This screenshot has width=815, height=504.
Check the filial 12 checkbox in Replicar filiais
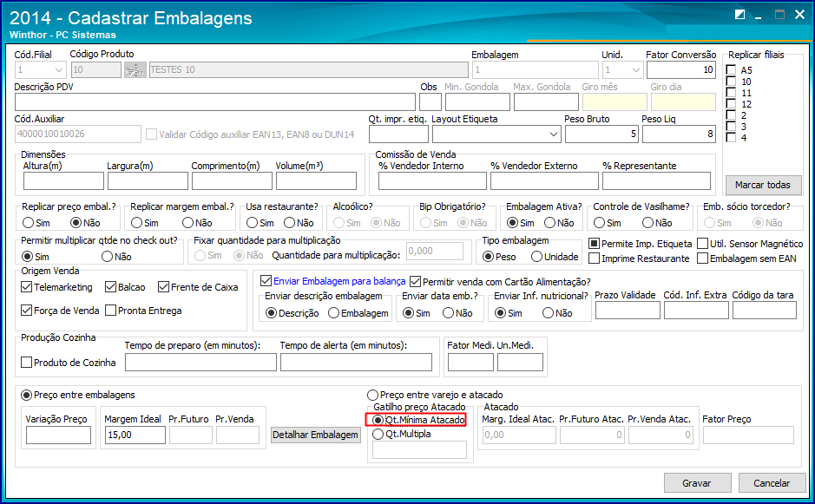pos(731,104)
